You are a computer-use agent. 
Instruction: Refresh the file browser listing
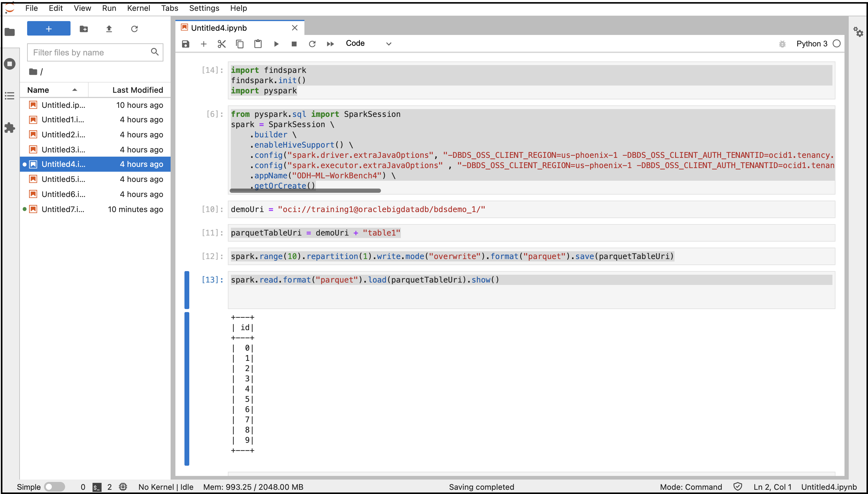tap(134, 29)
